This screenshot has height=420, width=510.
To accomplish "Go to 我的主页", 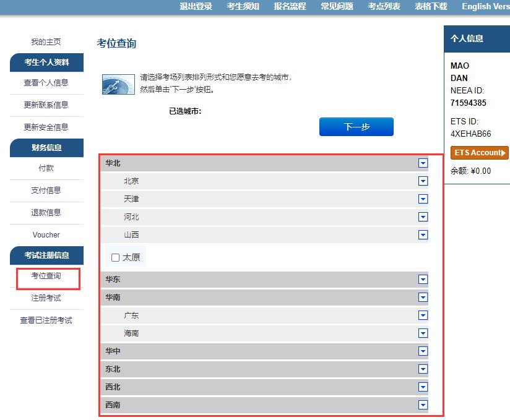I will pos(46,41).
